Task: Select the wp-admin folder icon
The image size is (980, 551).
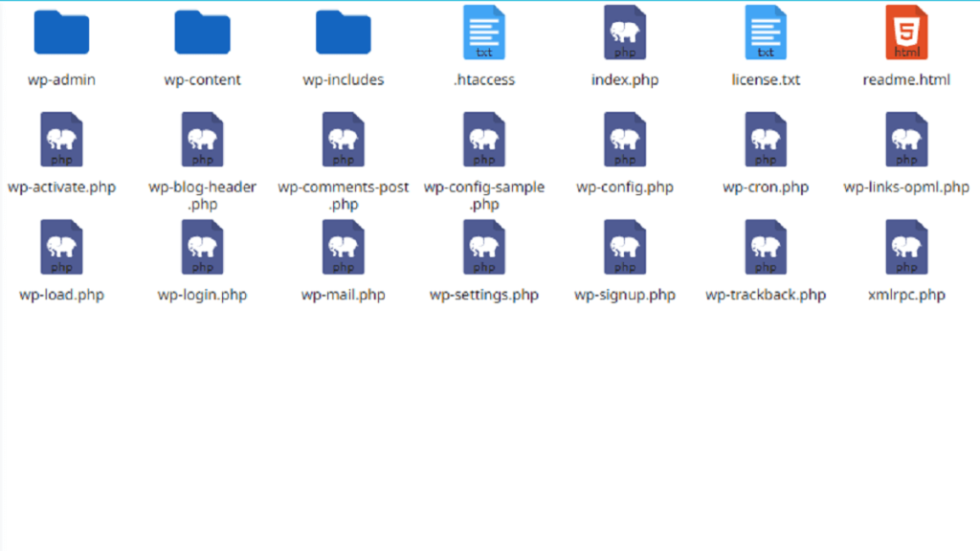Action: click(61, 33)
